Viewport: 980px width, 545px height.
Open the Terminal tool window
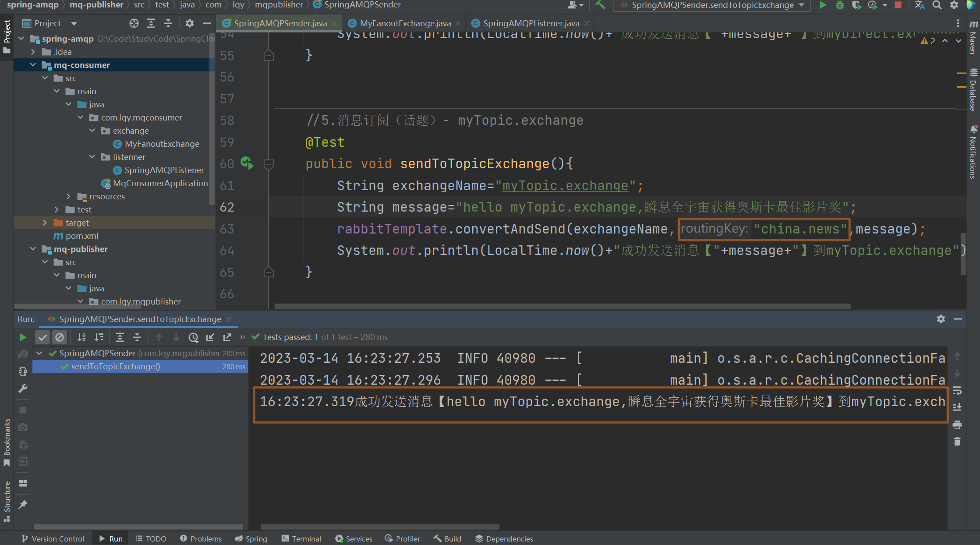[x=301, y=538]
